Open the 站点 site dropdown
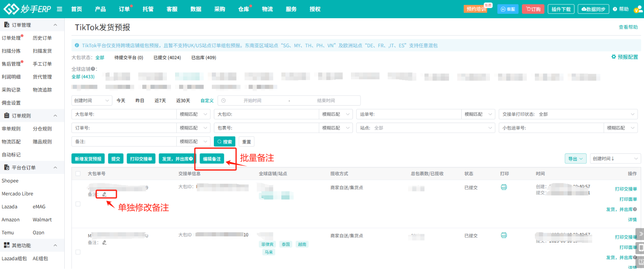644x274 pixels. point(425,128)
